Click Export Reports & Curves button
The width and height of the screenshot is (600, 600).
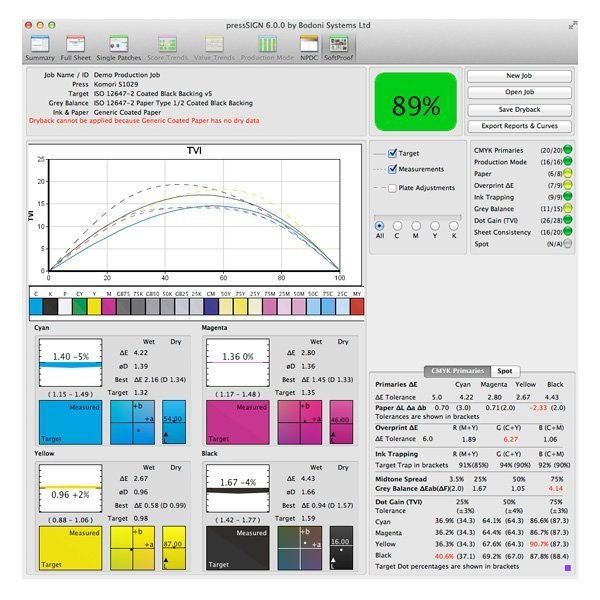pos(519,126)
